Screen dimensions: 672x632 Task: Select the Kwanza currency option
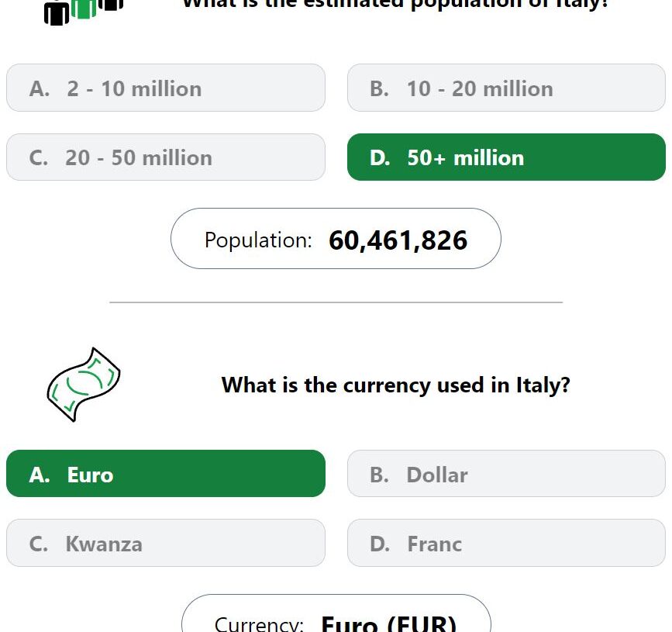[x=166, y=544]
